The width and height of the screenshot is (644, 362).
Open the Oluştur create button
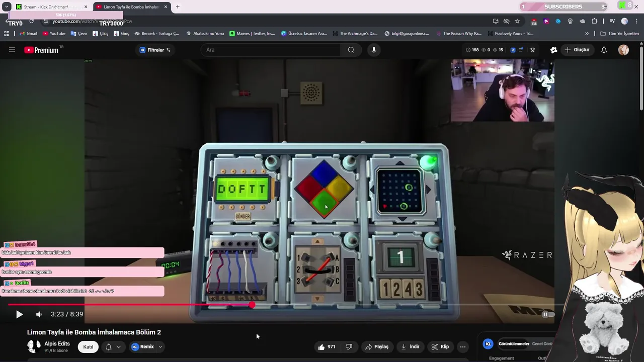point(577,50)
